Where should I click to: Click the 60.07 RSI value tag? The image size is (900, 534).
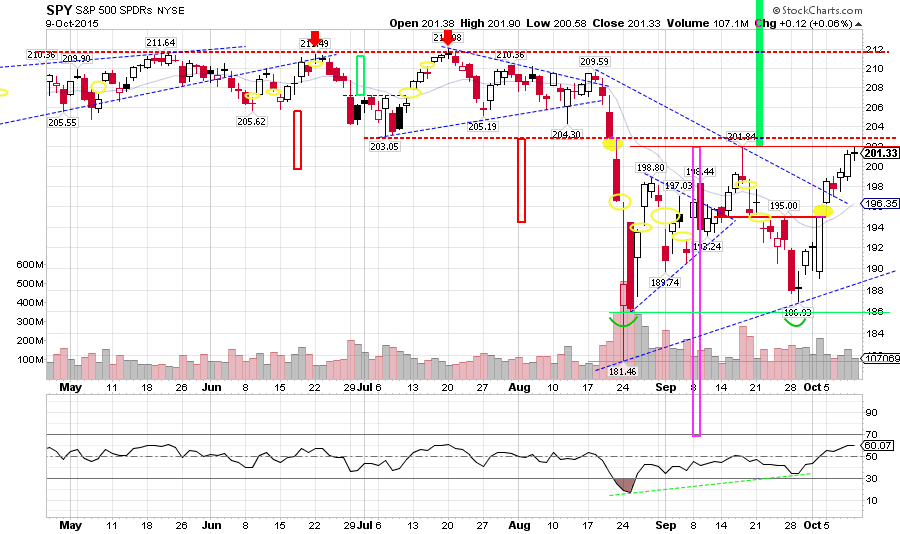pos(878,446)
